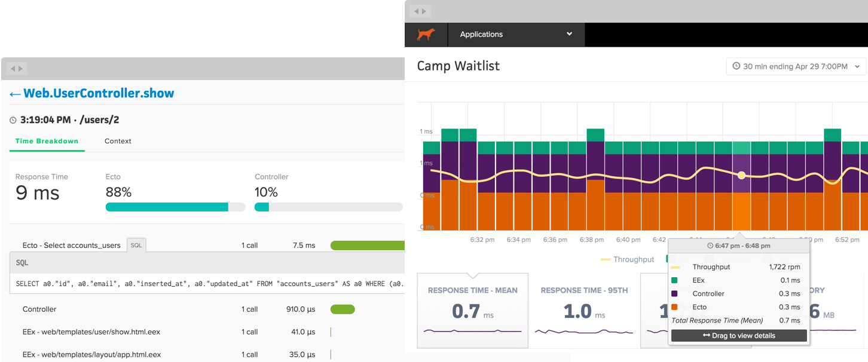
Task: Click Controller purple swatch in tooltip
Action: pos(675,294)
